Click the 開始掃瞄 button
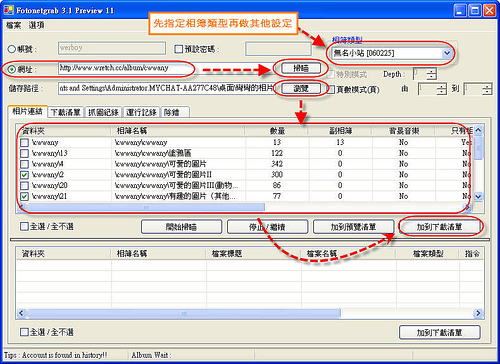The height and width of the screenshot is (364, 500). [x=181, y=227]
